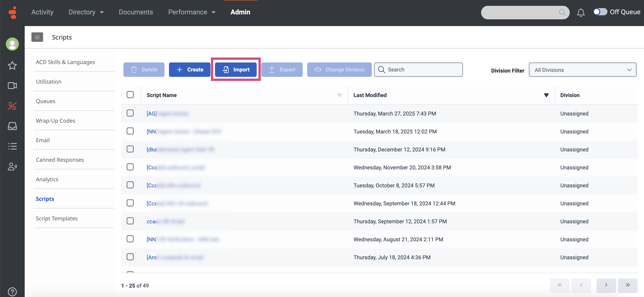Sort by the Last Modified arrow

point(546,95)
